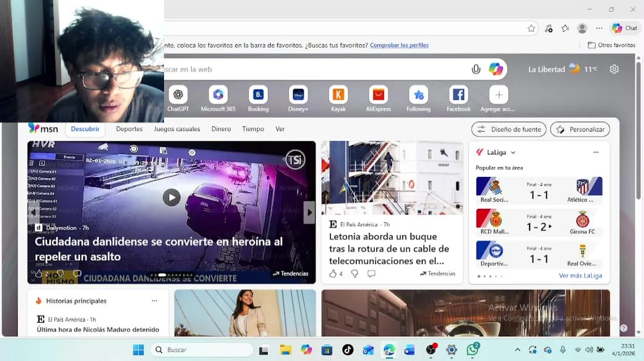
Task: Add a new shortcut with Agregar acc...
Action: tap(498, 99)
